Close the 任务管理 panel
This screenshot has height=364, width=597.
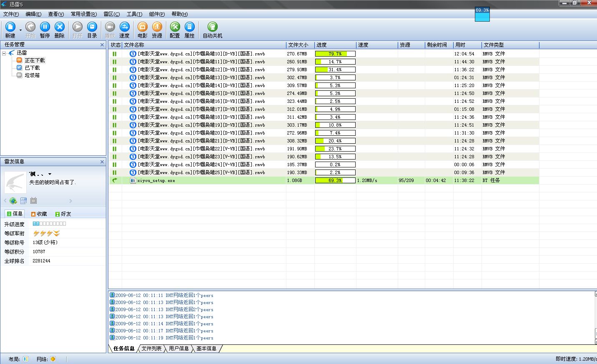102,45
